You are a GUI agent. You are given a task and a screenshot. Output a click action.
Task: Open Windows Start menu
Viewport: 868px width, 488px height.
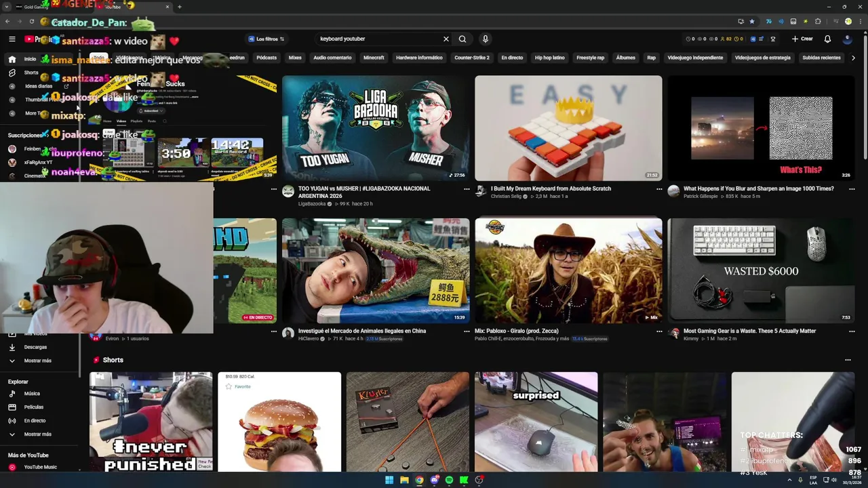point(389,481)
